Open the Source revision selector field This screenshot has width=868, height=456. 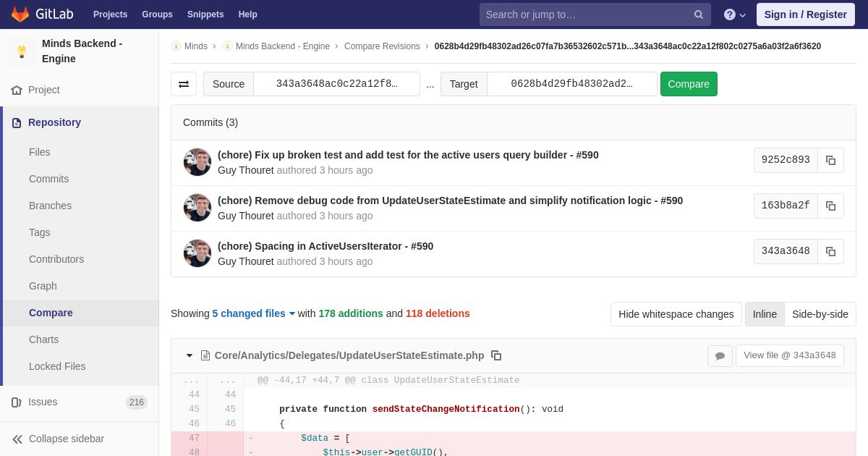pos(337,84)
